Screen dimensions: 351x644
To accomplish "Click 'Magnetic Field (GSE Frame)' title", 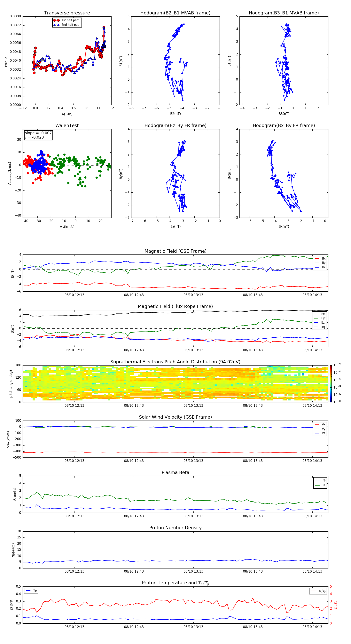I will (x=175, y=251).
